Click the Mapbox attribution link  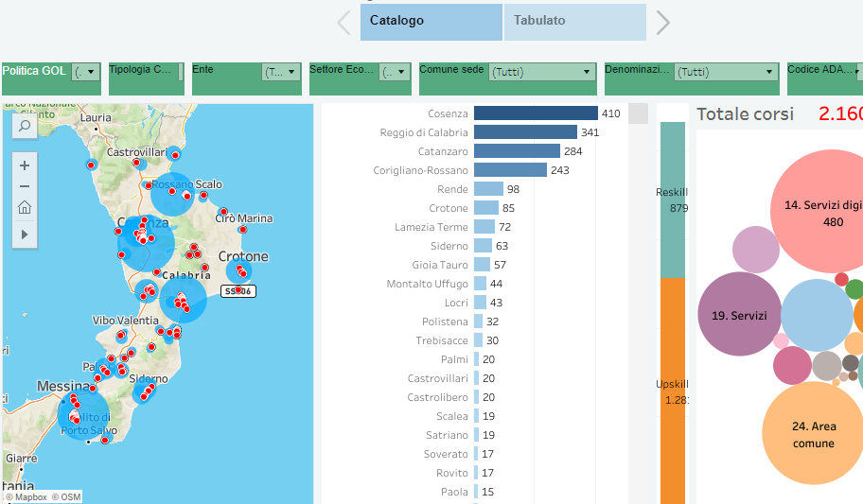pyautogui.click(x=26, y=496)
